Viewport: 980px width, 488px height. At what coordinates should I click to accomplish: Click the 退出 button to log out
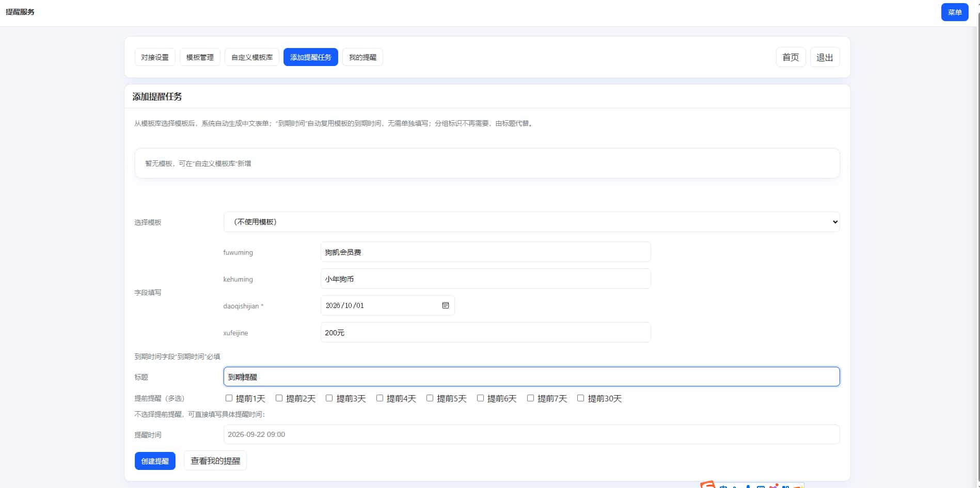824,57
